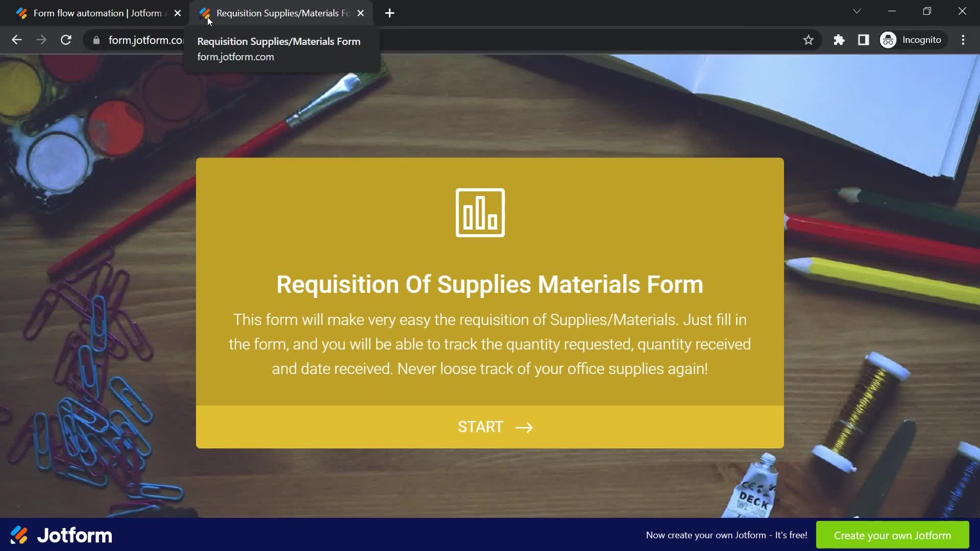
Task: Click the close tab icon on first tab
Action: (177, 13)
